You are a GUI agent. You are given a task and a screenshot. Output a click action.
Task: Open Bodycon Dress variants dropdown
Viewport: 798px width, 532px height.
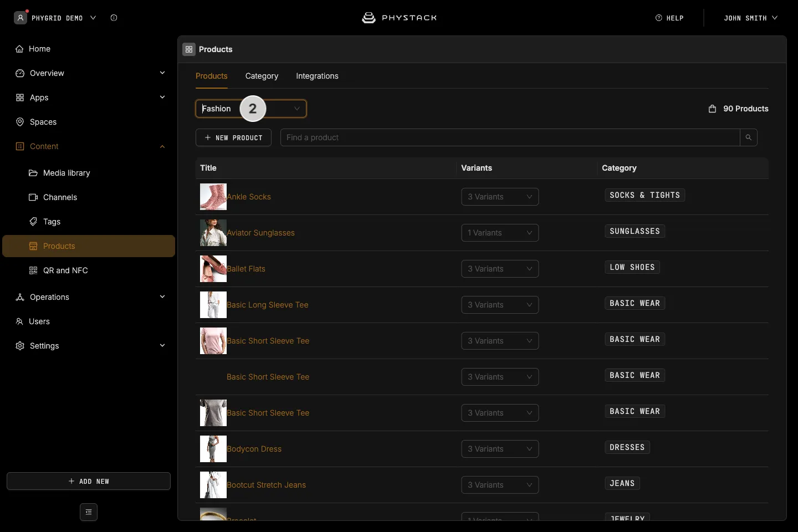click(500, 449)
